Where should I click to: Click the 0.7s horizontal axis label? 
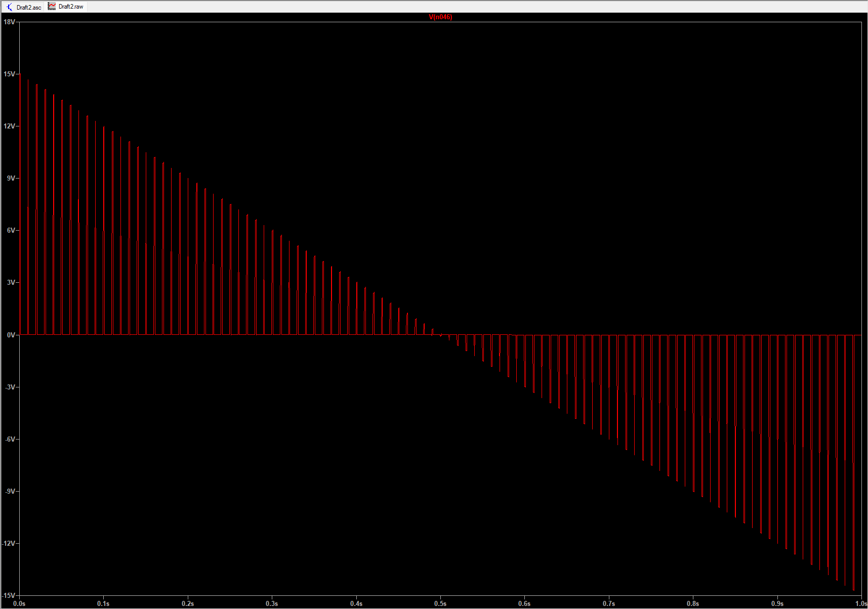coord(609,603)
